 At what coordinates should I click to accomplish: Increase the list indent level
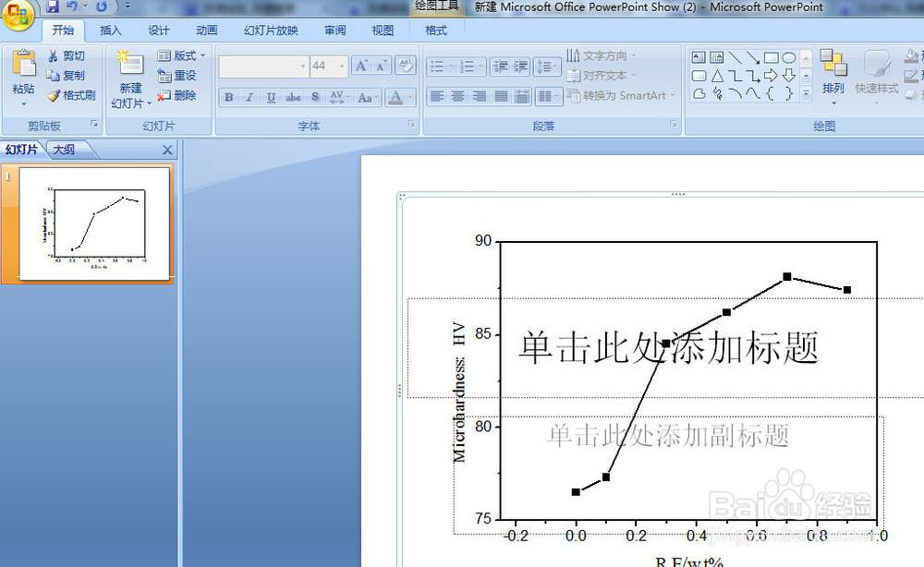(521, 66)
